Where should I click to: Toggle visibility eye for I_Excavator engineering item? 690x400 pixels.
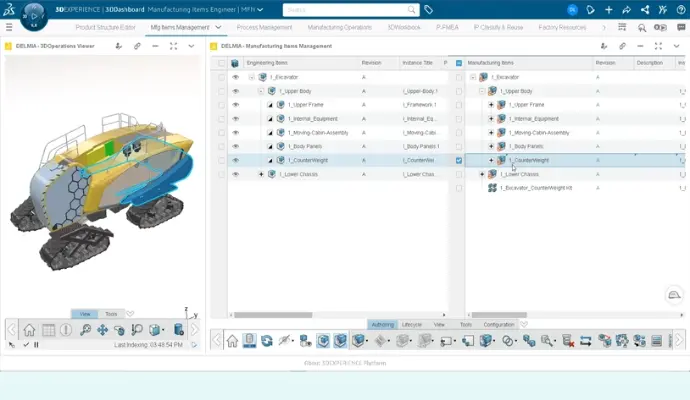click(235, 77)
